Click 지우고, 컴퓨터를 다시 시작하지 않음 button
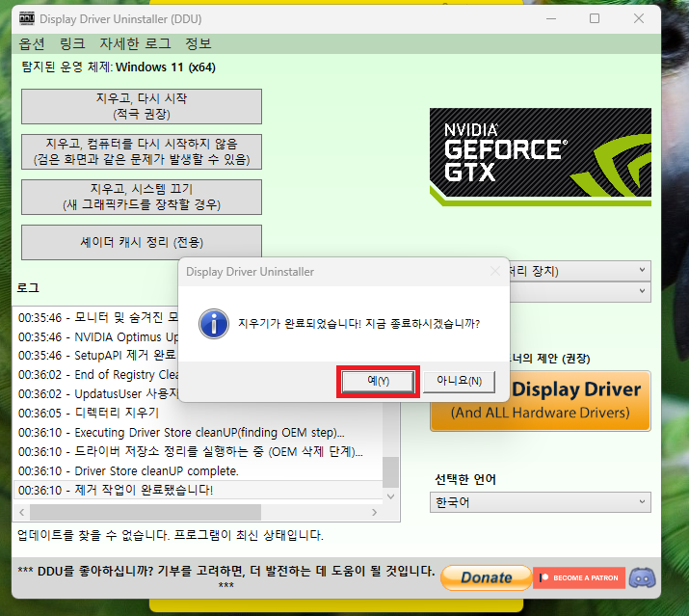689x616 pixels. pyautogui.click(x=142, y=151)
